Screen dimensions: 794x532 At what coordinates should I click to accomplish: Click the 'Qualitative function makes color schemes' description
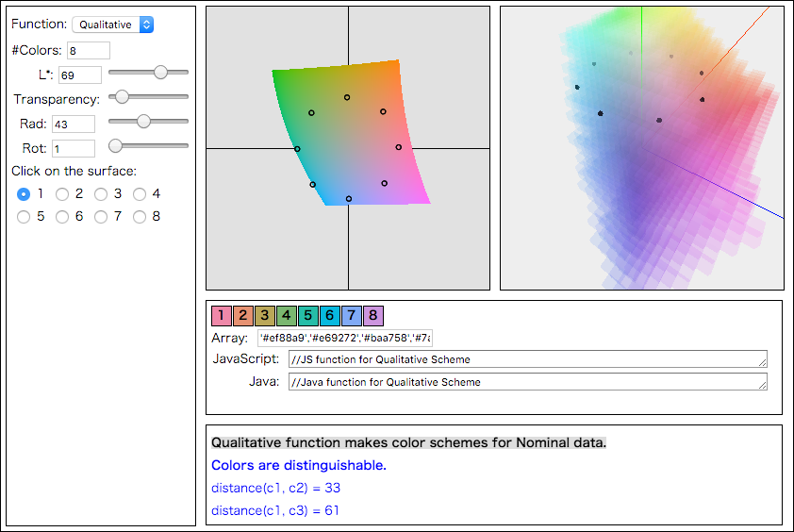coord(408,442)
